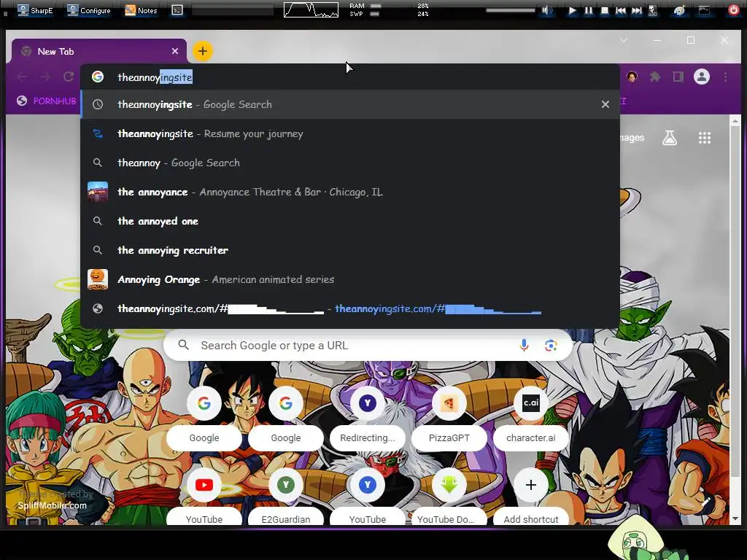The width and height of the screenshot is (747, 560).
Task: Open the character.ai shortcut
Action: [531, 419]
